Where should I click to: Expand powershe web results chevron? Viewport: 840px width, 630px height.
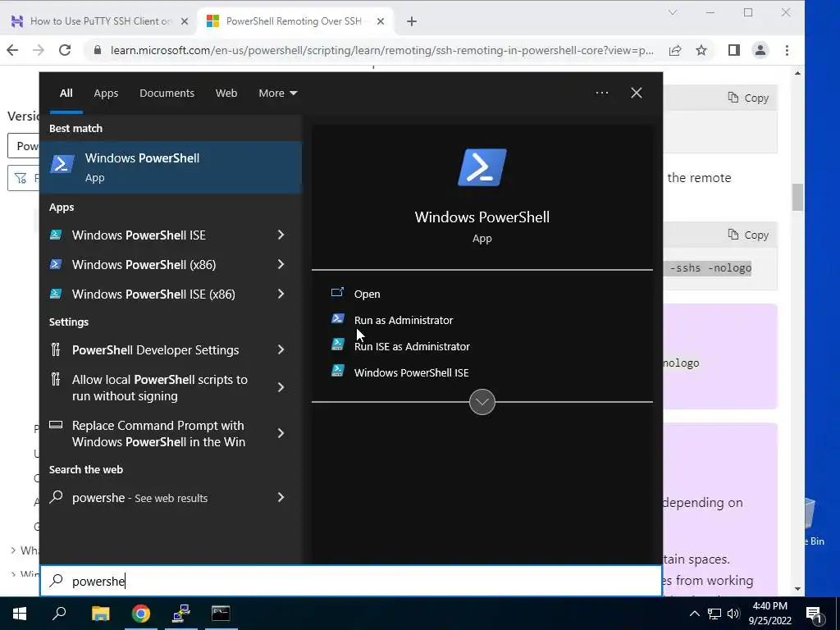coord(281,497)
